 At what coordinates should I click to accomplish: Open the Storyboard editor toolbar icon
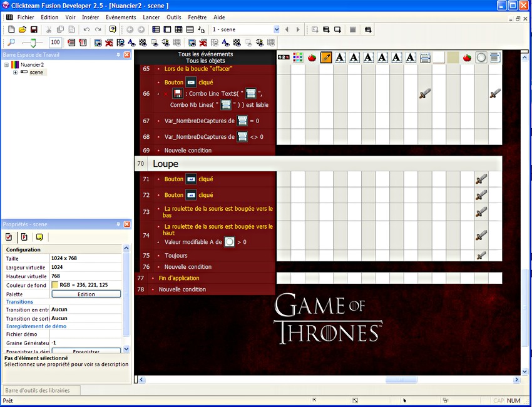[x=156, y=29]
